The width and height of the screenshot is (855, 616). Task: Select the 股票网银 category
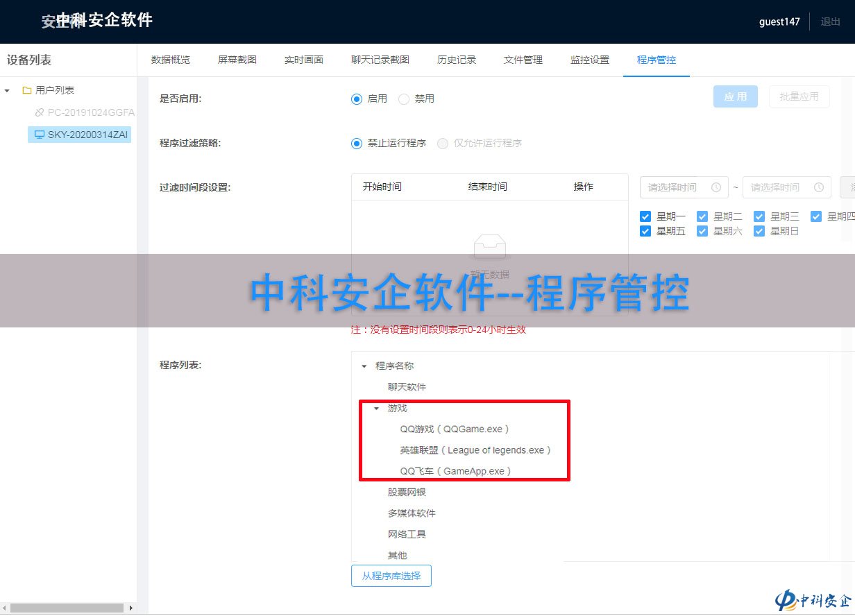407,493
